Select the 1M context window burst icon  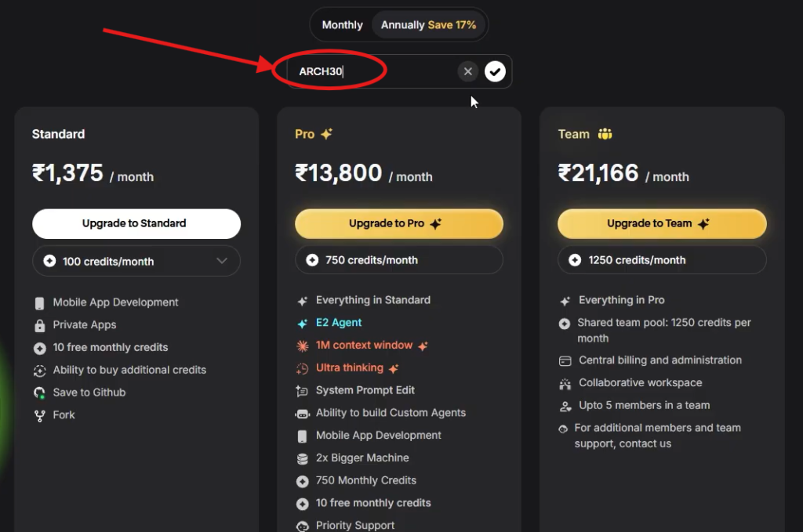[303, 345]
